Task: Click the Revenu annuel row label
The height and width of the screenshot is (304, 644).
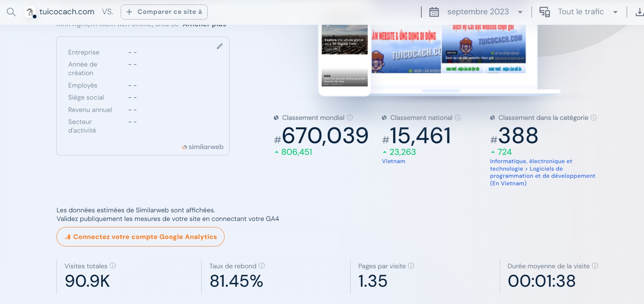Action: click(90, 110)
